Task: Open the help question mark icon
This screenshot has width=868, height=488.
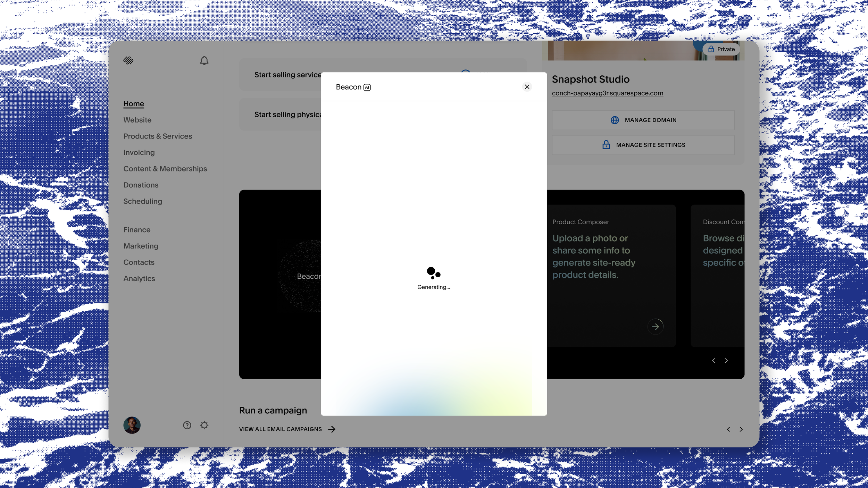Action: coord(187,425)
